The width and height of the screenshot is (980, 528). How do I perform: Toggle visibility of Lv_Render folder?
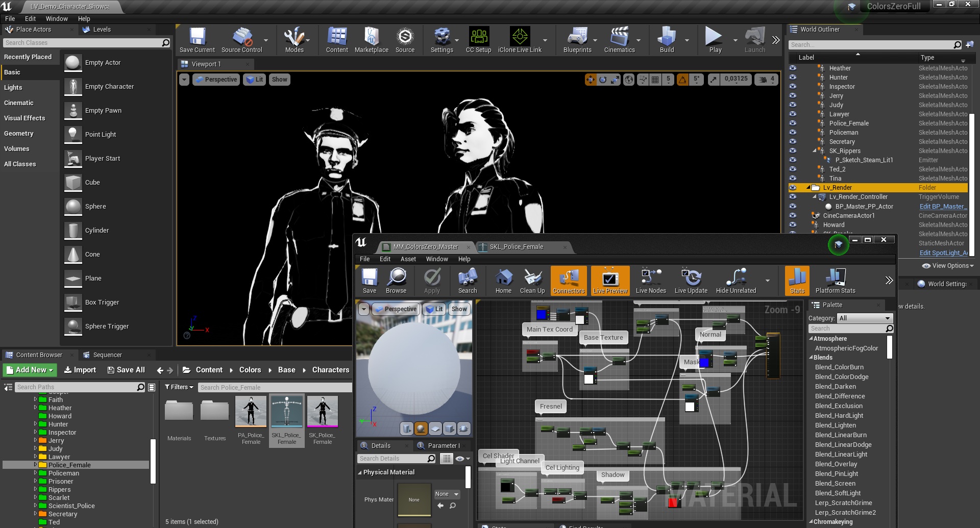pyautogui.click(x=793, y=188)
